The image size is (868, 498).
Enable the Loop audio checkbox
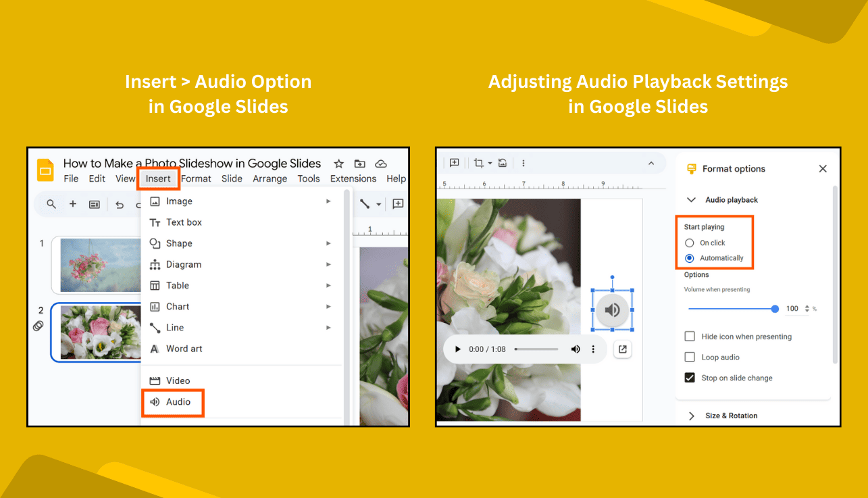click(x=690, y=357)
